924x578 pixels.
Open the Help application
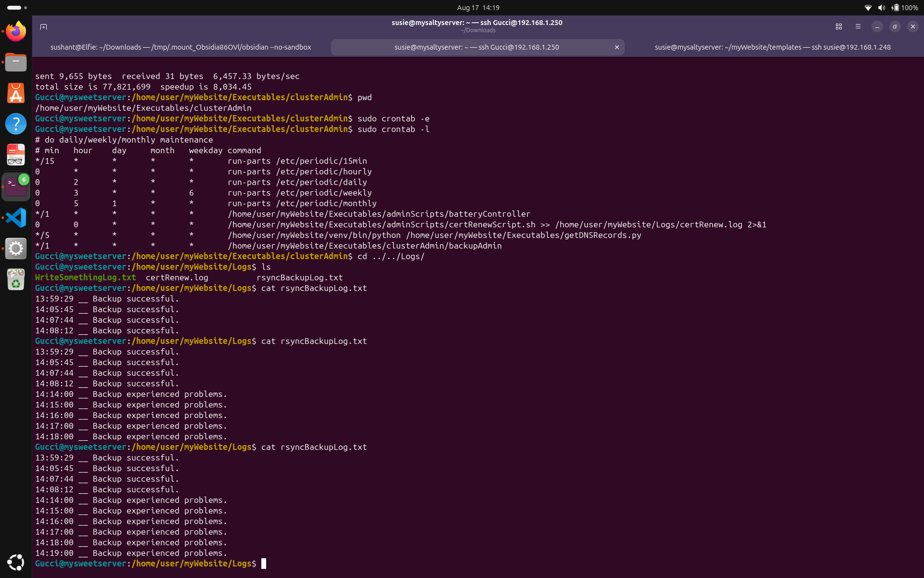pyautogui.click(x=16, y=124)
